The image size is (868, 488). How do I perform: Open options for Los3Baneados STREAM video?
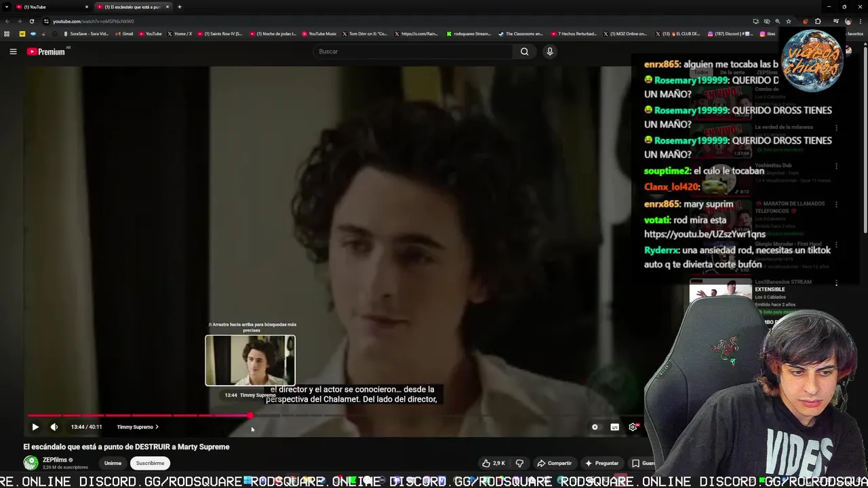click(x=836, y=283)
